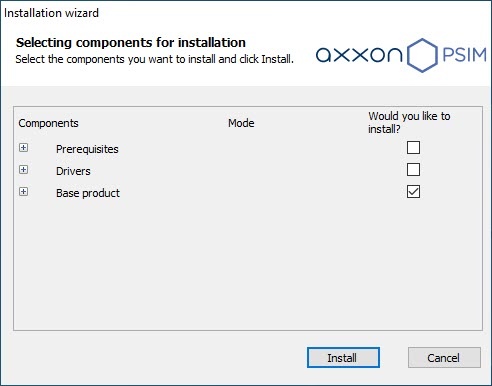492x386 pixels.
Task: Click the axxon wordmark in the logo
Action: (x=359, y=55)
